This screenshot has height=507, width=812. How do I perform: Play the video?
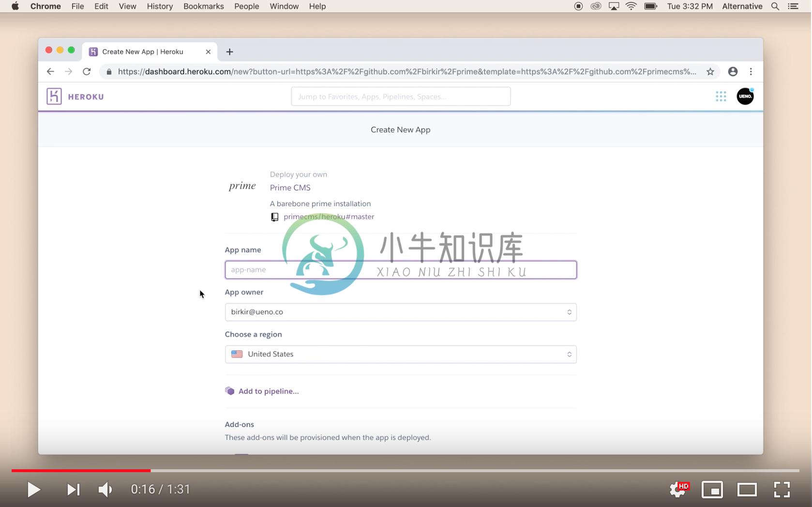pyautogui.click(x=33, y=490)
